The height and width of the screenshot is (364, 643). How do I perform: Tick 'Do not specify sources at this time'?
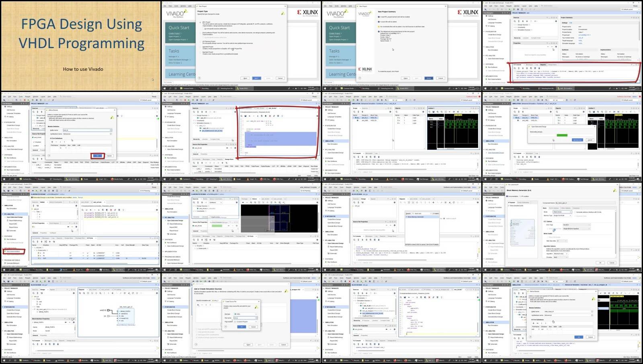click(x=203, y=29)
